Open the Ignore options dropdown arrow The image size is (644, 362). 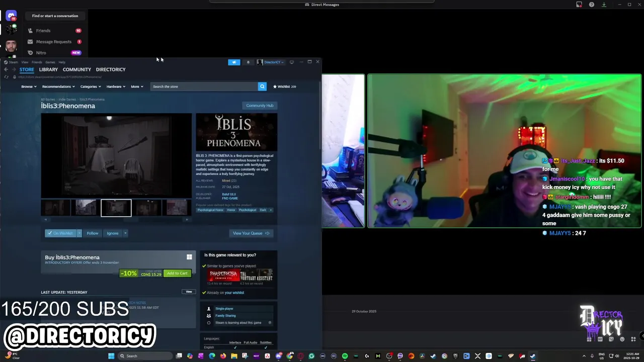(125, 233)
